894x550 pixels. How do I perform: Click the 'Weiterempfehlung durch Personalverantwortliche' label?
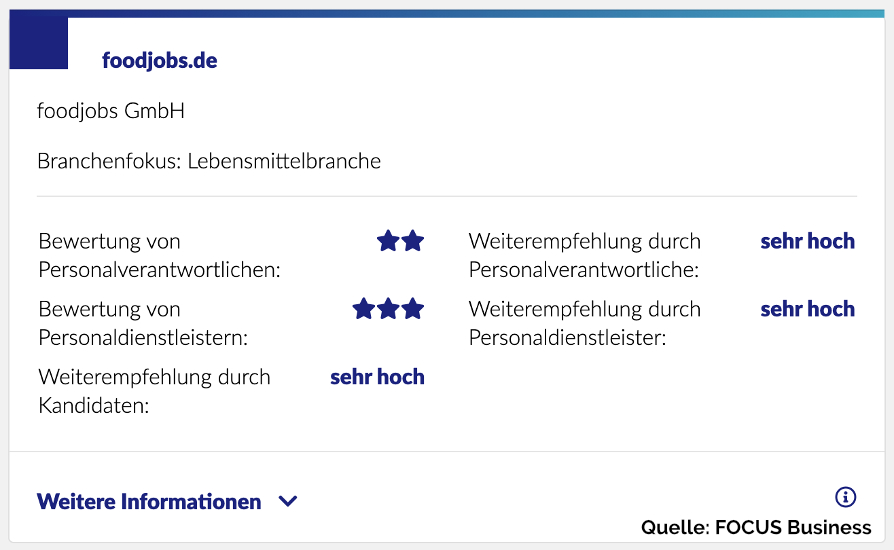point(584,255)
